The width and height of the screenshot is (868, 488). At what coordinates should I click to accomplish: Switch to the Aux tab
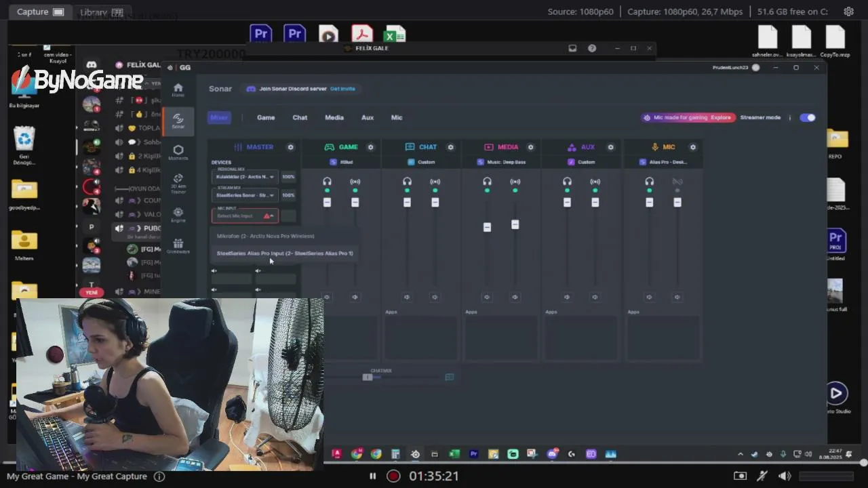pos(368,117)
